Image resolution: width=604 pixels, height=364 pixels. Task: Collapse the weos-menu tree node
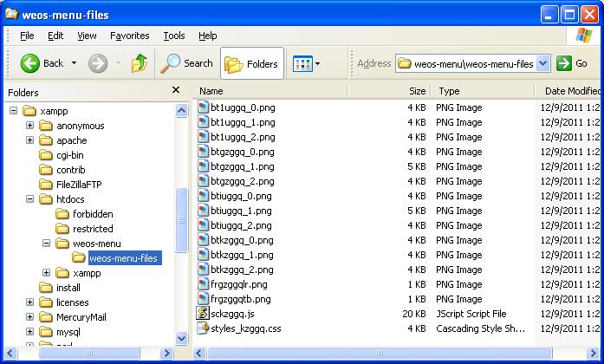(46, 244)
